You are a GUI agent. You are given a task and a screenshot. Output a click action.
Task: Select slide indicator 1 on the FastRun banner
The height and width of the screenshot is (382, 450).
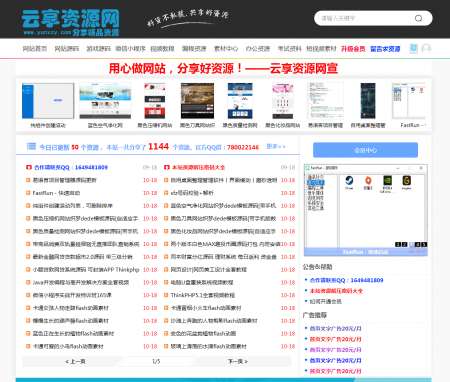tap(398, 244)
